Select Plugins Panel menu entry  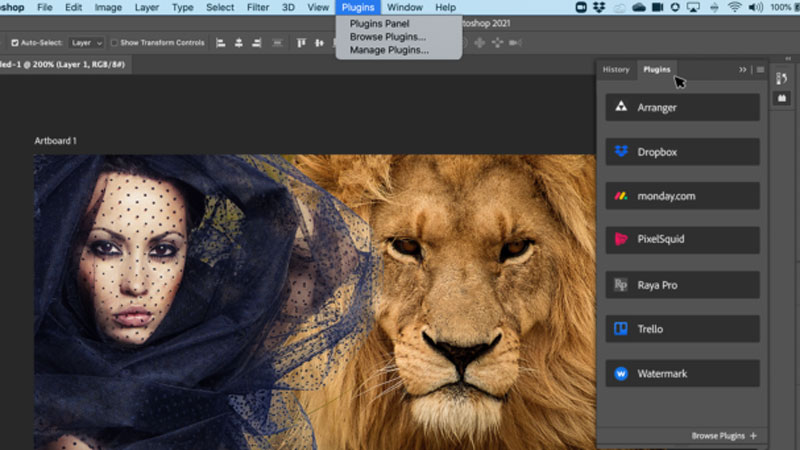(379, 24)
